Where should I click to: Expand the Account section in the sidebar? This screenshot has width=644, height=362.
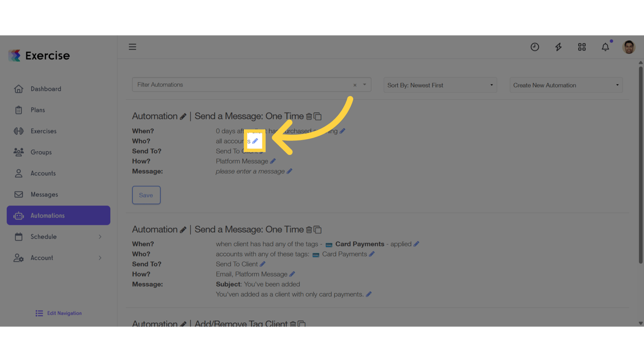(x=58, y=258)
